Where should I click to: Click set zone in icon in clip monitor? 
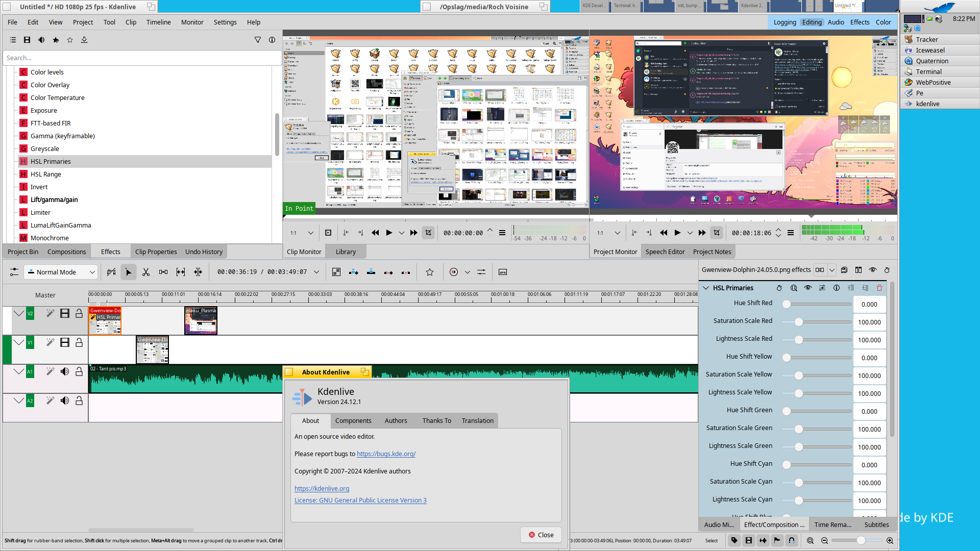(x=346, y=233)
